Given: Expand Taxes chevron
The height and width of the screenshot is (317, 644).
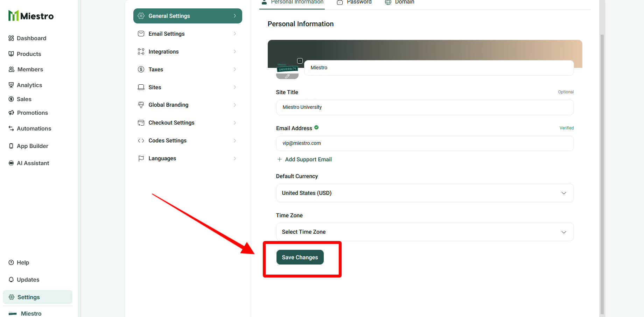Looking at the screenshot, I should coord(235,69).
